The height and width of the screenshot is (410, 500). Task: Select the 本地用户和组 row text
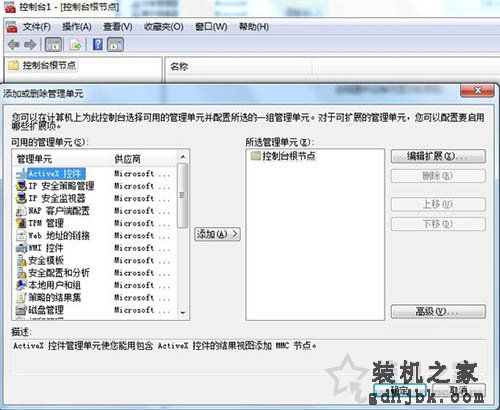(x=55, y=285)
